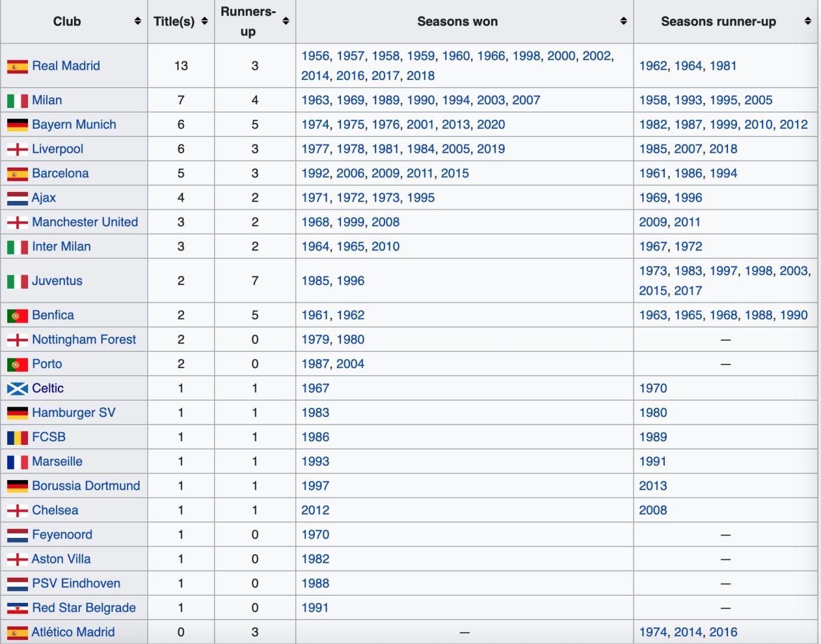The width and height of the screenshot is (821, 644).
Task: Click the Romania flag beside FCSB
Action: click(x=17, y=438)
